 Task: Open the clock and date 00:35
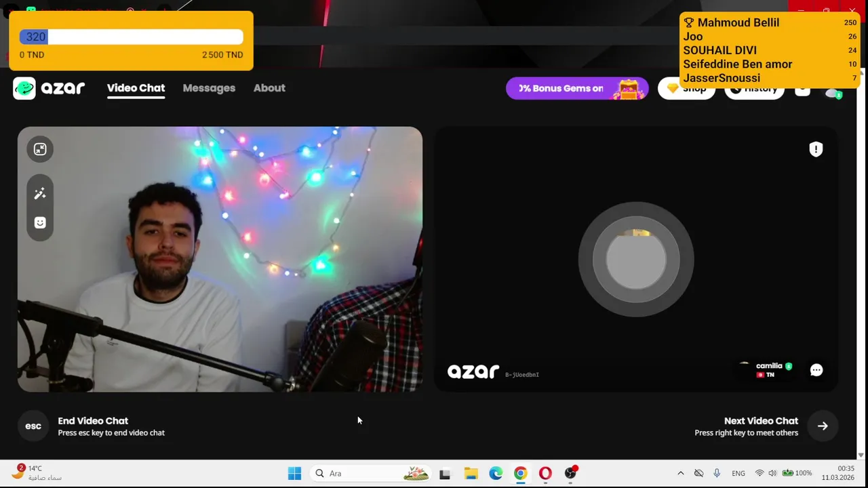tap(837, 473)
